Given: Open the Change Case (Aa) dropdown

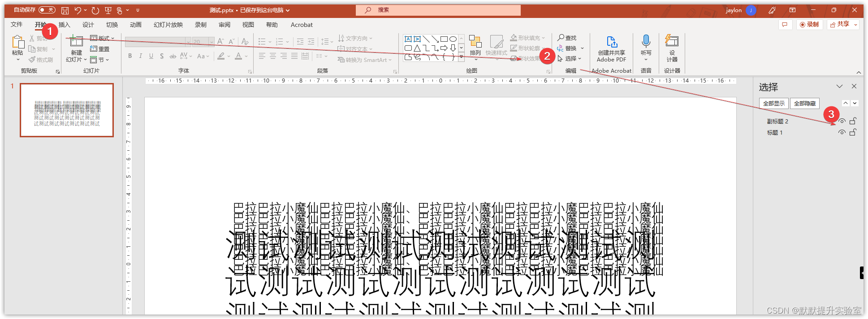Looking at the screenshot, I should coord(203,56).
